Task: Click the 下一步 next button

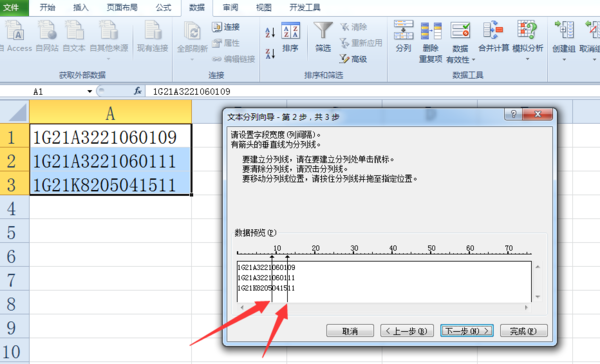Action: 466,331
